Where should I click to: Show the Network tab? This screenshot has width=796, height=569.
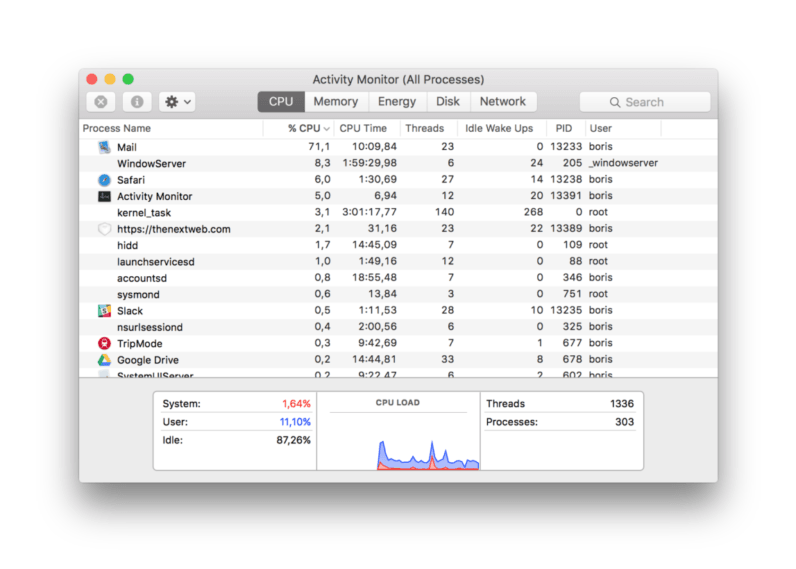click(x=502, y=102)
